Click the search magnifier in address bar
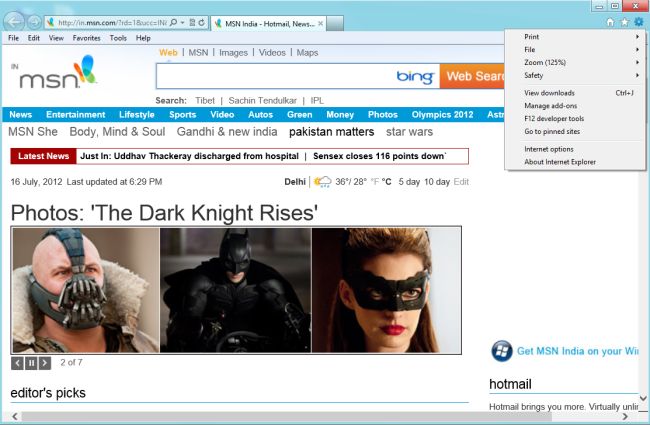 tap(173, 22)
